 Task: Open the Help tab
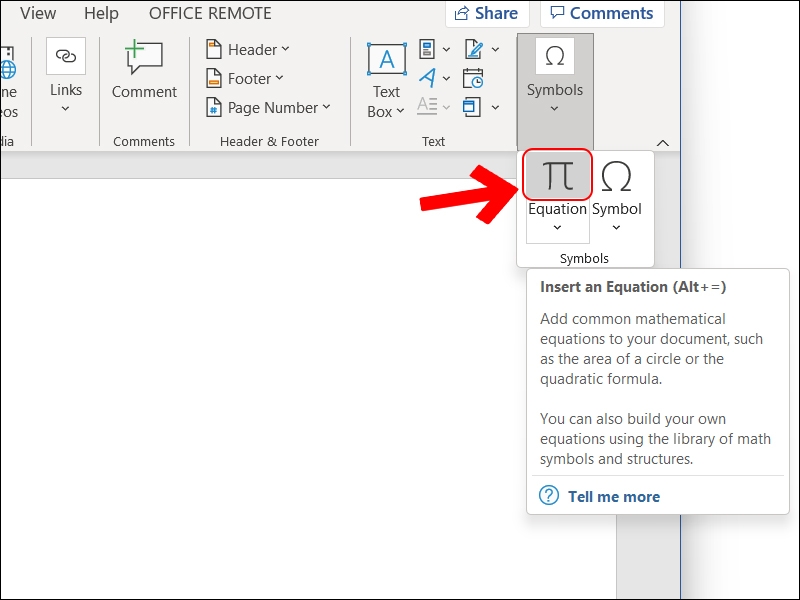[x=101, y=13]
